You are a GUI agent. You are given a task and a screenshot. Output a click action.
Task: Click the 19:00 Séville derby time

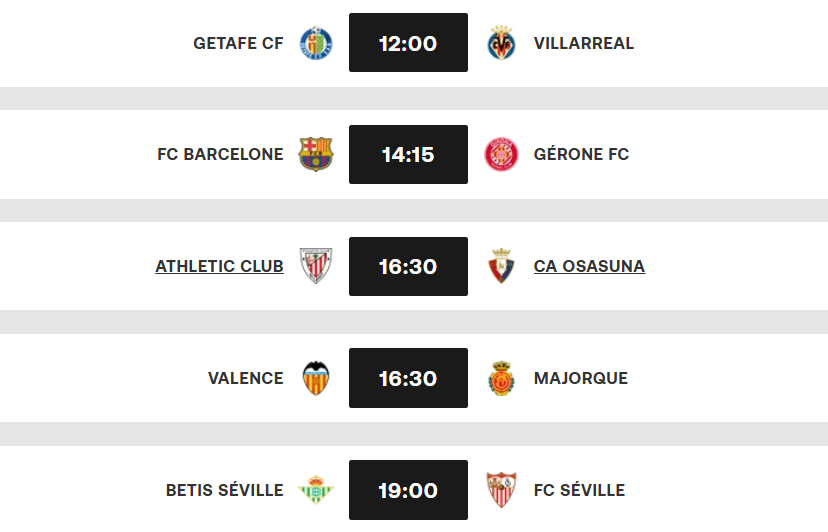pyautogui.click(x=408, y=490)
